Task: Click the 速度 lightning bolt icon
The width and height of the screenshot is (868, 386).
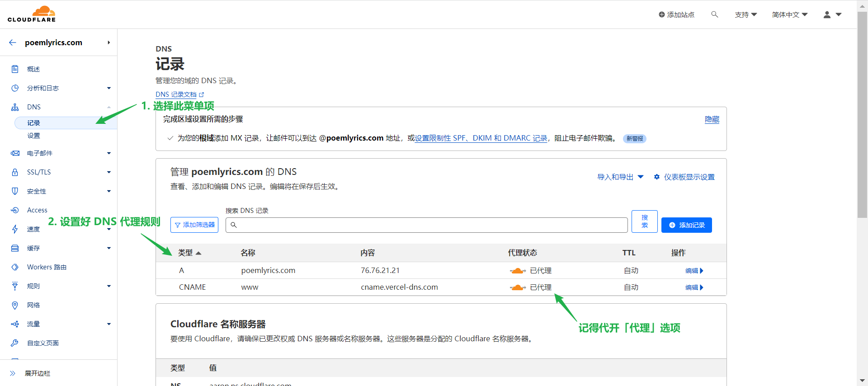Action: pyautogui.click(x=15, y=229)
